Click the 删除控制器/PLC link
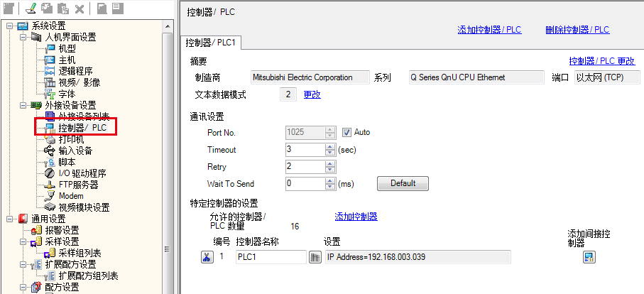644x294 pixels. tap(577, 30)
